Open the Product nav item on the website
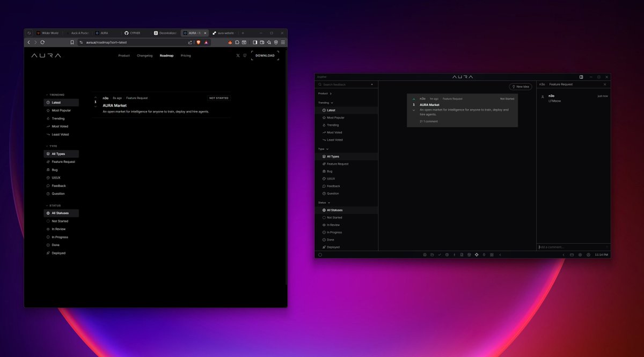644x357 pixels. [124, 56]
